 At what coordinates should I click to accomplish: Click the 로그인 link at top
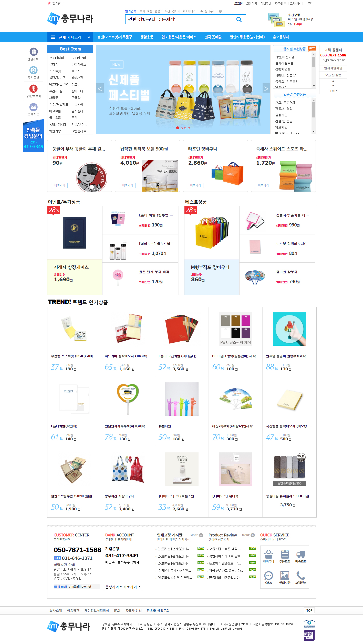coord(238,4)
